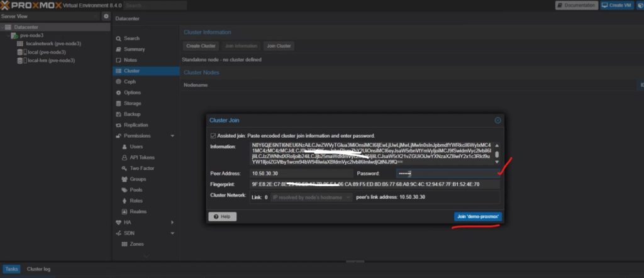Click the Create Cluster button
The width and height of the screenshot is (644, 278).
(201, 46)
